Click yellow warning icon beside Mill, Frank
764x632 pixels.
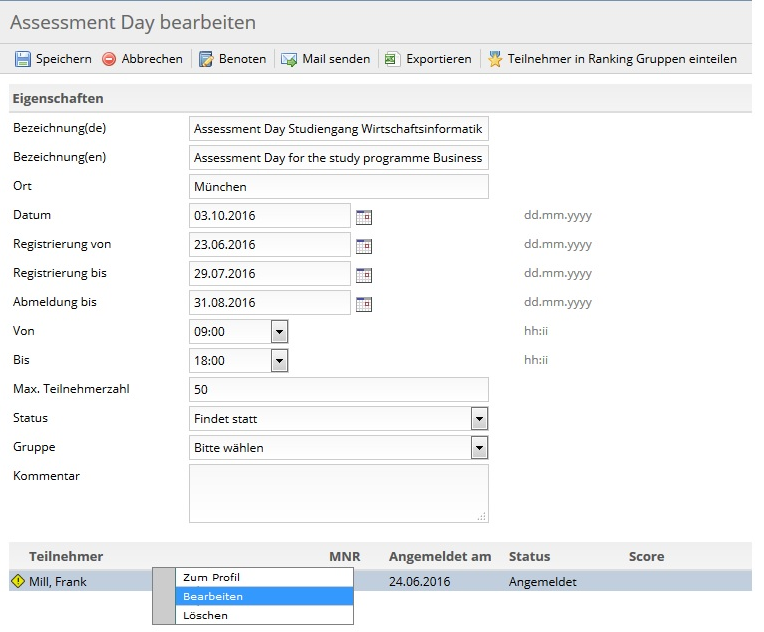18,581
